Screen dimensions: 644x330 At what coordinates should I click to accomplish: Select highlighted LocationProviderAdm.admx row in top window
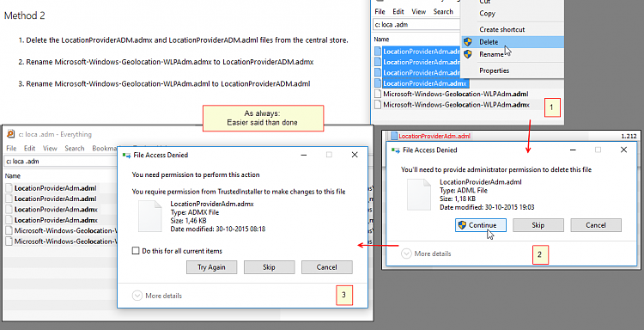click(425, 83)
